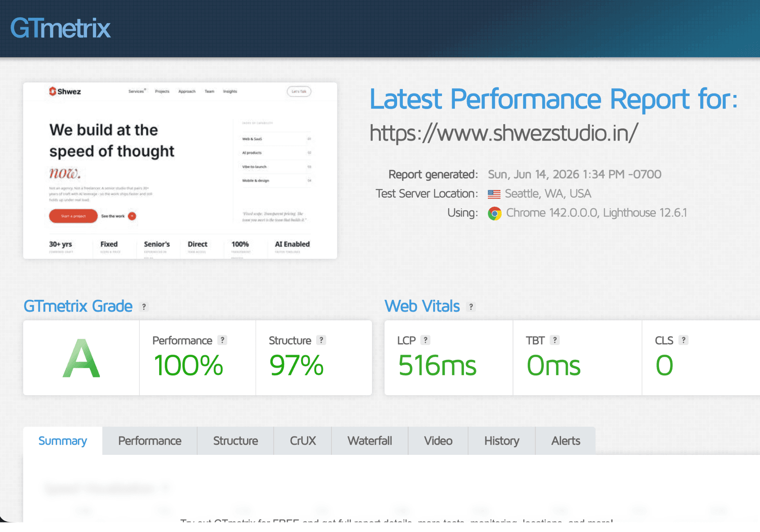
Task: Show CLS metric help tooltip
Action: click(684, 340)
